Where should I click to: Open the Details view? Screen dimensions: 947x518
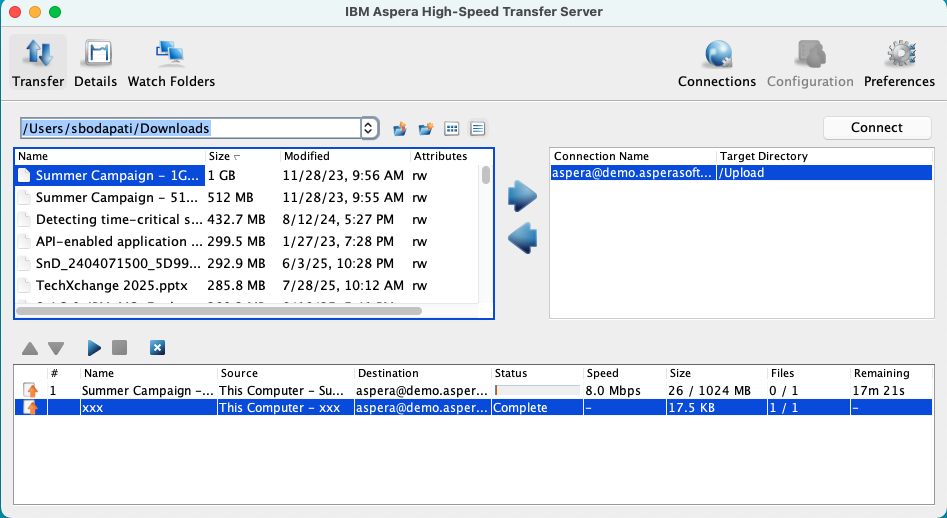[x=95, y=63]
